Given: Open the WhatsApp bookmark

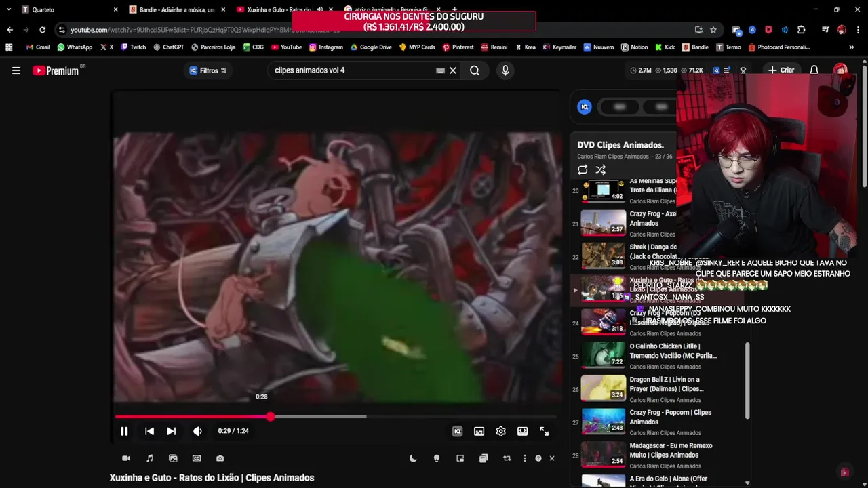Looking at the screenshot, I should [75, 47].
